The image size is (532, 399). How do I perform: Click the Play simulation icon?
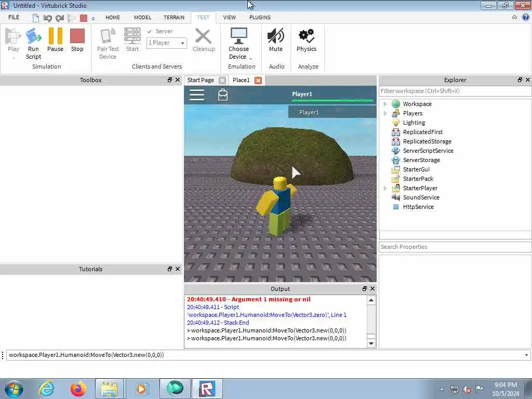(x=13, y=36)
